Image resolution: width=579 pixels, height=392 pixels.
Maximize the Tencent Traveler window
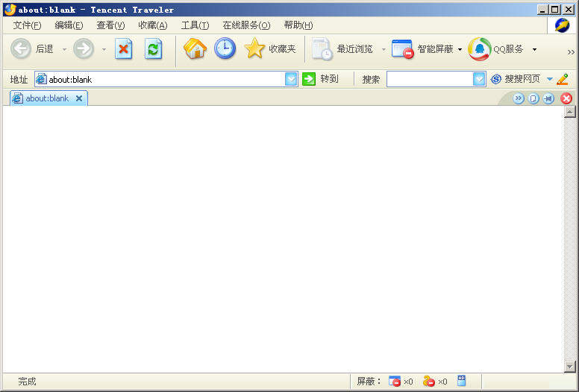[x=555, y=10]
